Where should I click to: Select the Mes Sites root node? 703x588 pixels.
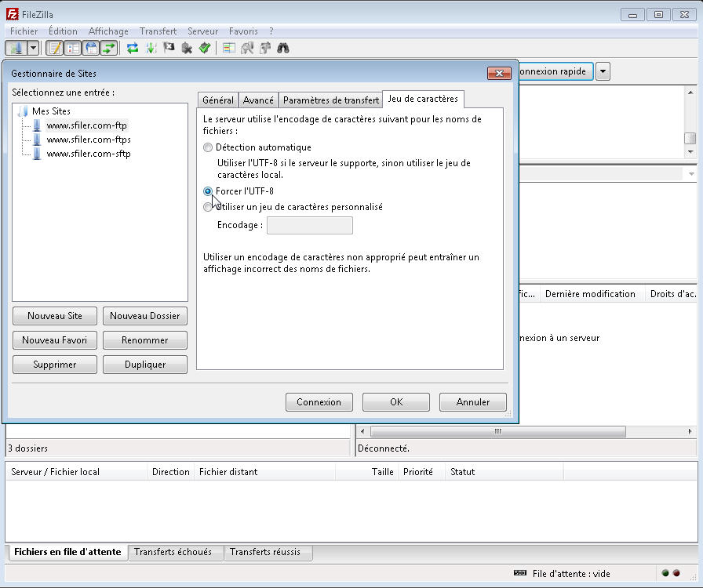coord(51,111)
